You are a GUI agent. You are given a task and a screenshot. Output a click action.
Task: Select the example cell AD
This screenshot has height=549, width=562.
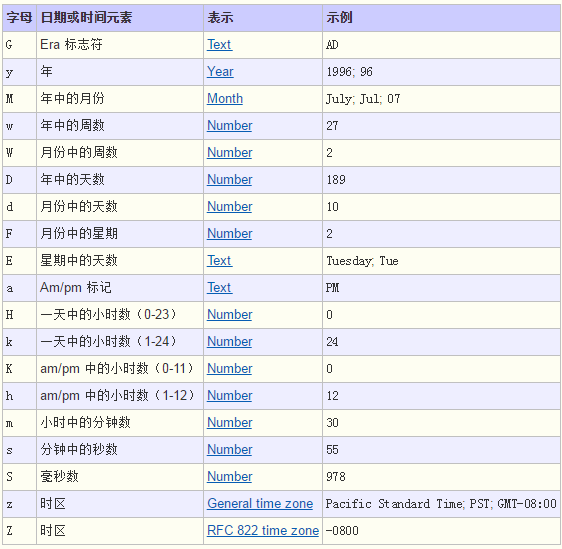click(442, 45)
